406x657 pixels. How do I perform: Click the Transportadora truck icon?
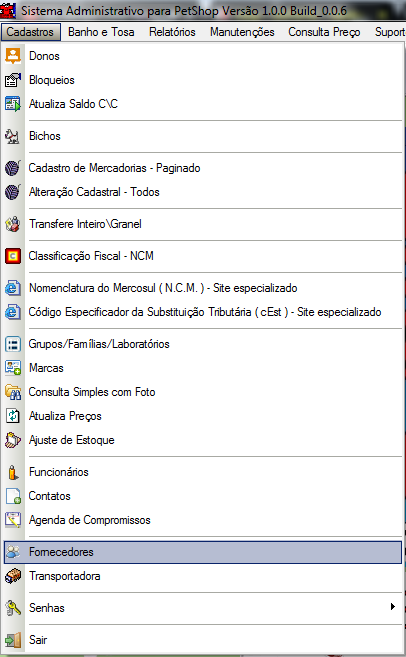(x=13, y=576)
